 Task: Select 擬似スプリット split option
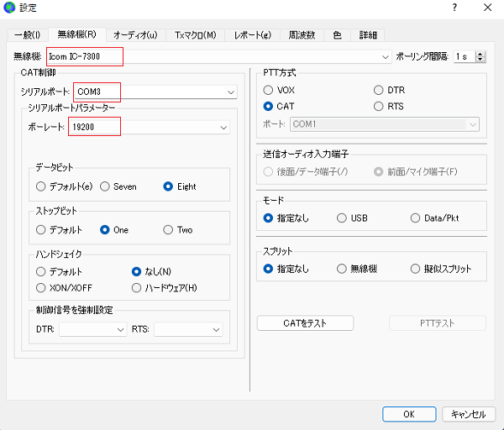[x=416, y=269]
